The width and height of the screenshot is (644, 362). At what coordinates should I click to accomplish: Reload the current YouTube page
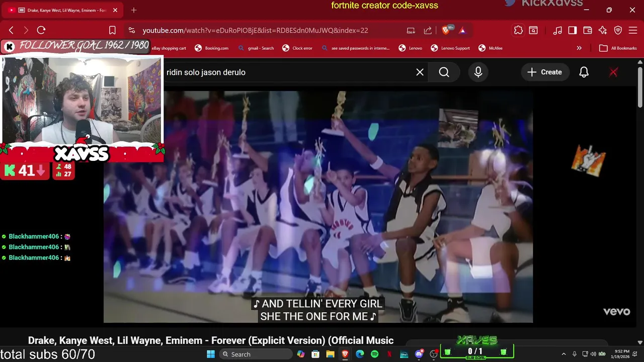point(41,30)
